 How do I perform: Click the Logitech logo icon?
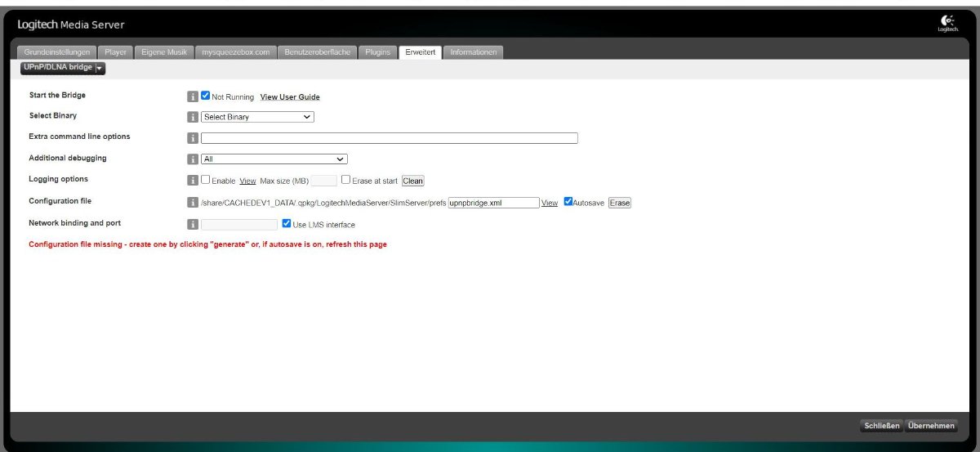pyautogui.click(x=947, y=24)
